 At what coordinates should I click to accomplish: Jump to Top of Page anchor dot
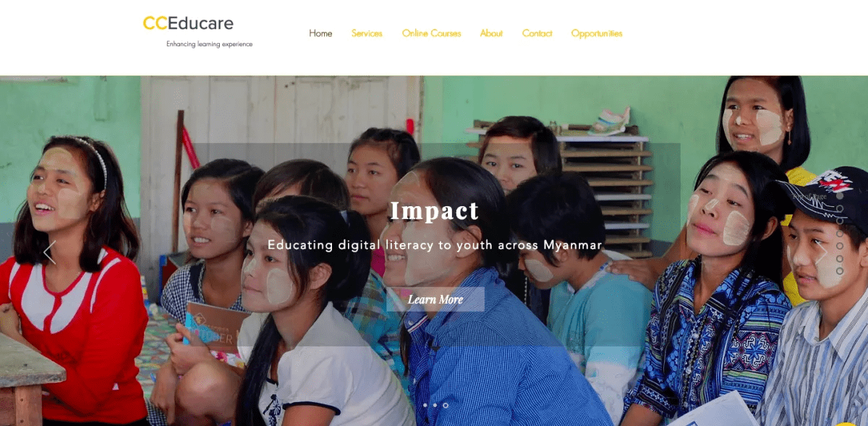[840, 196]
